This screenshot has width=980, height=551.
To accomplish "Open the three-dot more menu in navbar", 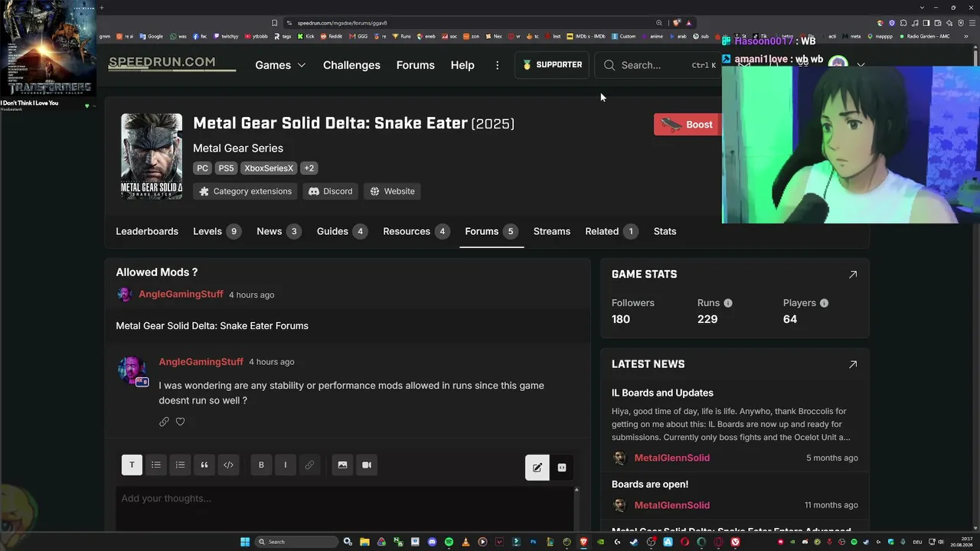I will point(497,65).
